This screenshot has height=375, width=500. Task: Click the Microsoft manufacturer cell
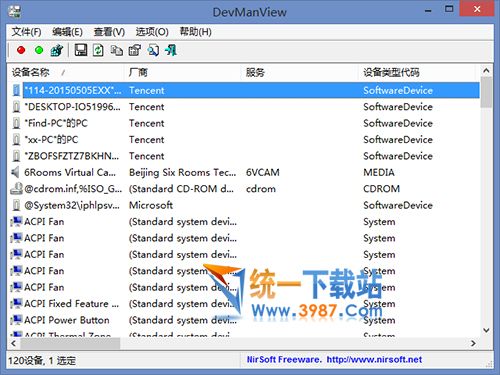click(151, 205)
